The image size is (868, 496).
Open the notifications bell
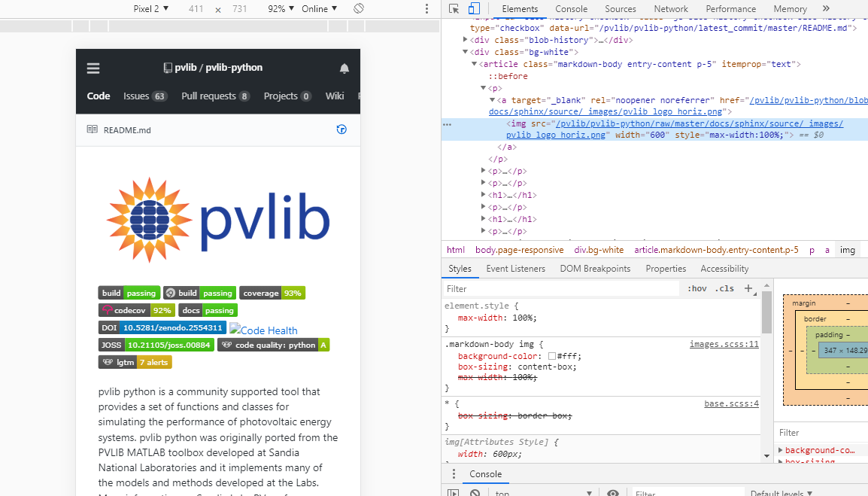[x=344, y=68]
